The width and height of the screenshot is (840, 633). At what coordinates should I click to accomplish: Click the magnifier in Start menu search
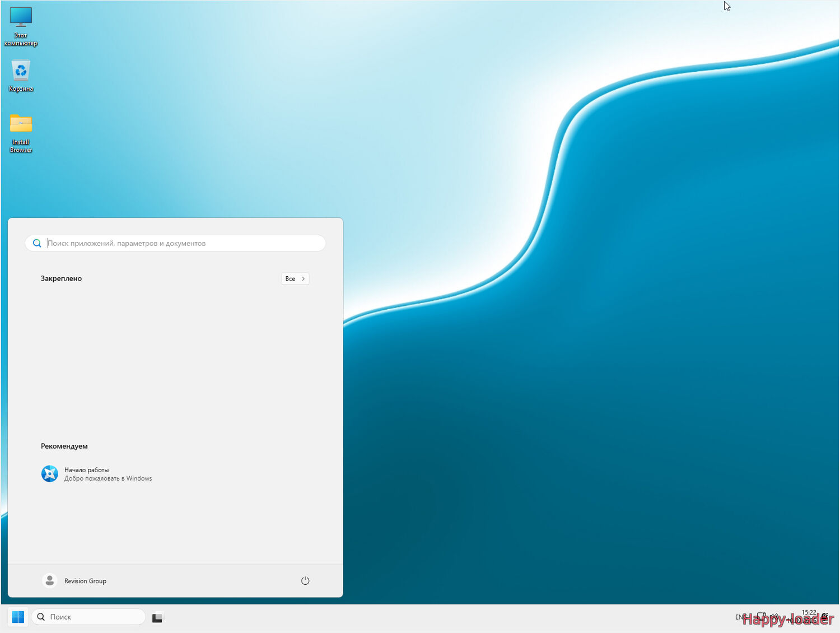pos(37,243)
